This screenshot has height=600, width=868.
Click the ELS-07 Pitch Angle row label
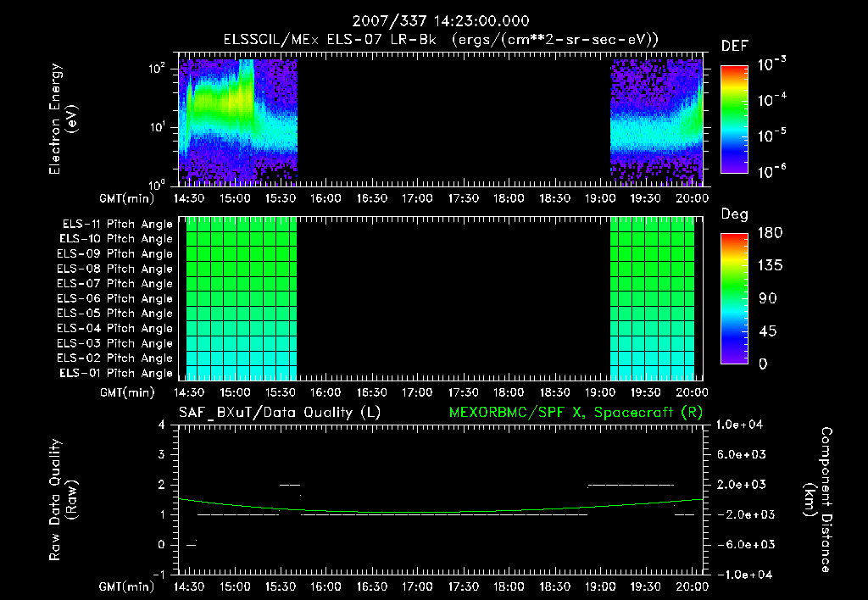[x=114, y=284]
